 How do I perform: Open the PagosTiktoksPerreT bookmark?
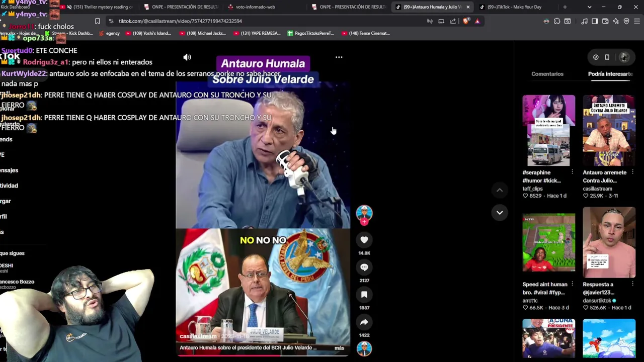pyautogui.click(x=311, y=33)
